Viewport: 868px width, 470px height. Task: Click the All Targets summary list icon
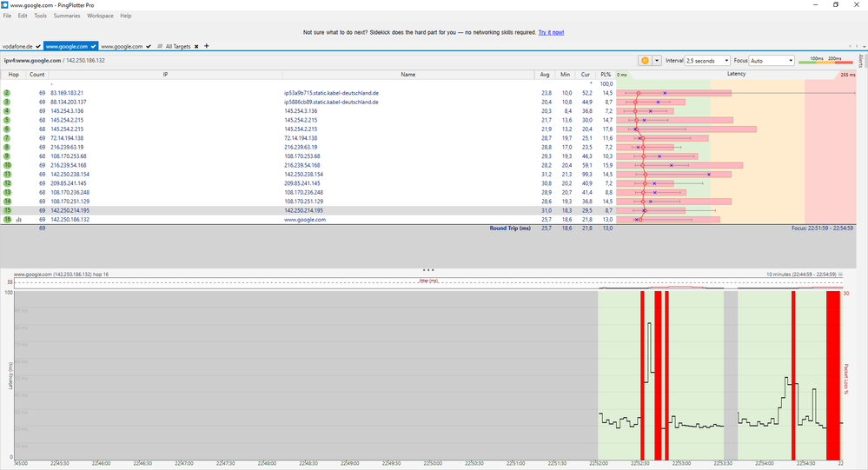[160, 47]
